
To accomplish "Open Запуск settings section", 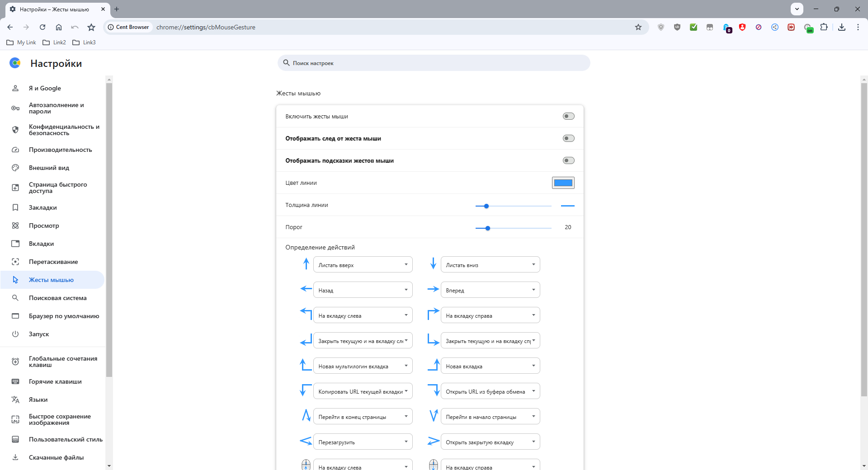I will 52,334.
